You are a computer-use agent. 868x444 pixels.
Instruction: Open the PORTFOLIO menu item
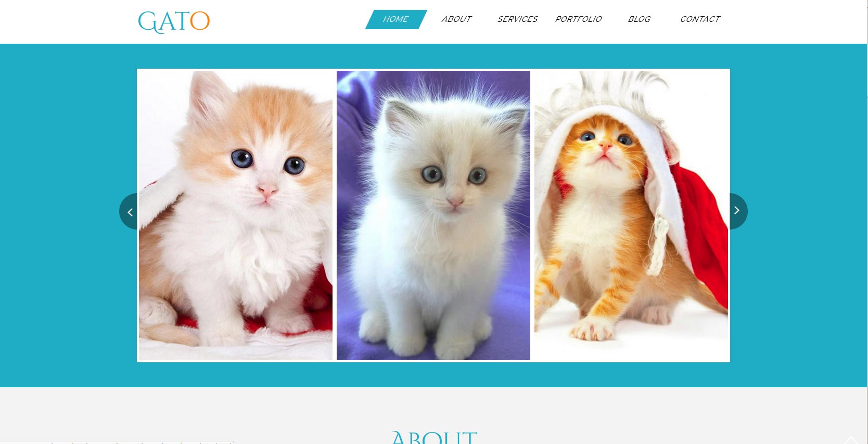pyautogui.click(x=578, y=19)
